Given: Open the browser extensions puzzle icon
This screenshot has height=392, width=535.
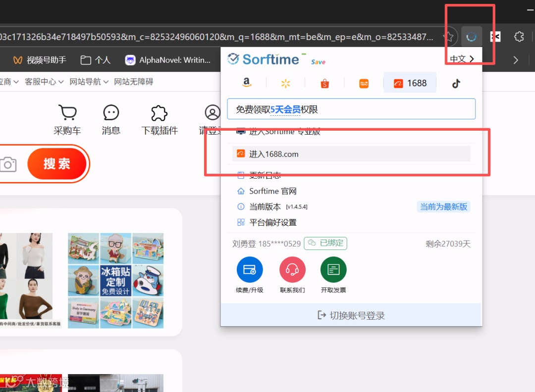Looking at the screenshot, I should (x=519, y=37).
